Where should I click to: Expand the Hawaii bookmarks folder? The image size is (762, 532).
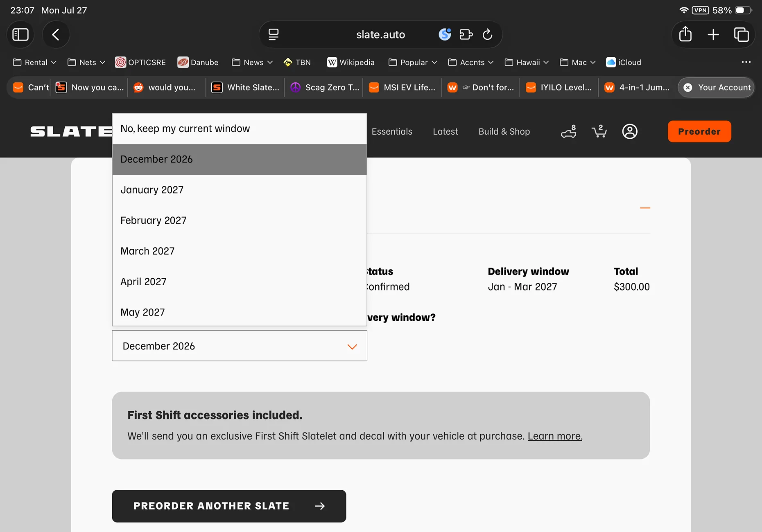[x=527, y=62]
